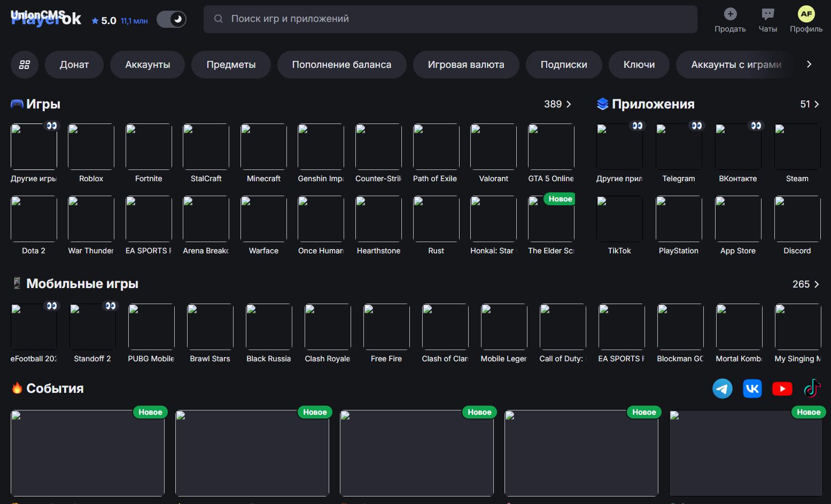Open the App Store tile
Viewport: 831px width, 504px height.
[x=738, y=226]
